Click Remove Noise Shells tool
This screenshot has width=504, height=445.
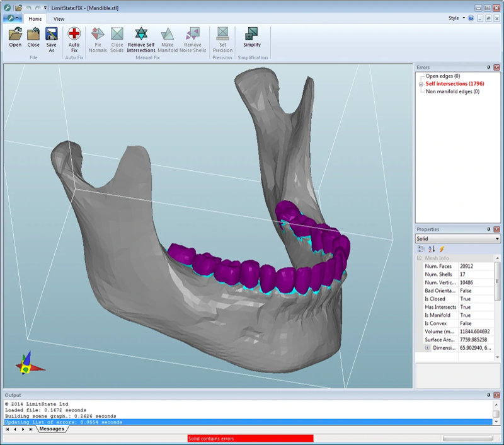pos(193,40)
